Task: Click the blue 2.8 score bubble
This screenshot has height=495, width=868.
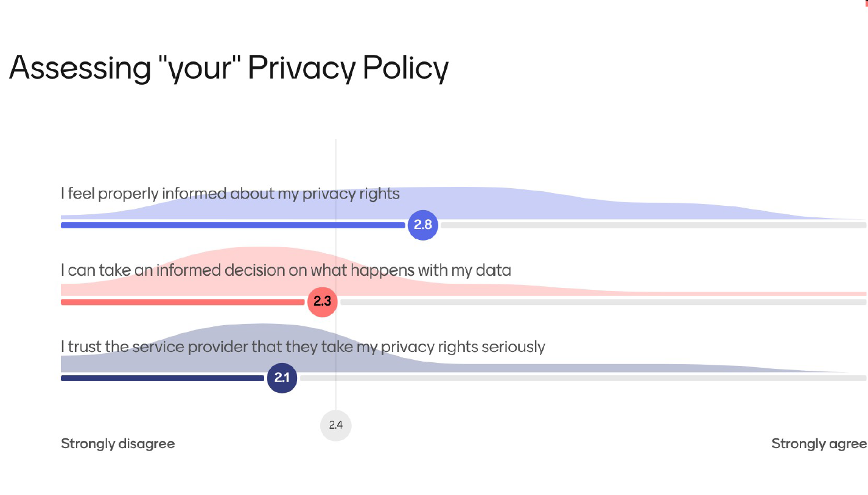Action: click(x=423, y=225)
